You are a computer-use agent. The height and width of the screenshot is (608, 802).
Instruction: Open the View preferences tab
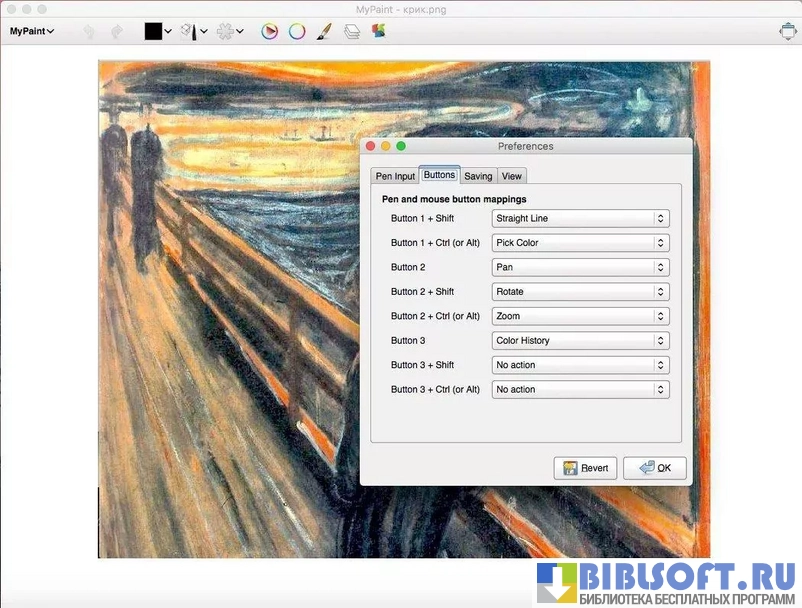511,176
